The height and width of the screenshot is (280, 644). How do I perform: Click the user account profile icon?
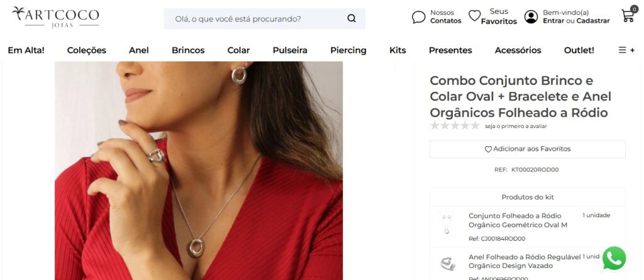coord(531,17)
